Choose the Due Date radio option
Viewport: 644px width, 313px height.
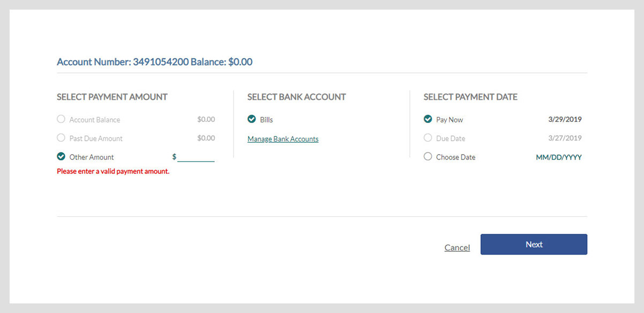428,138
